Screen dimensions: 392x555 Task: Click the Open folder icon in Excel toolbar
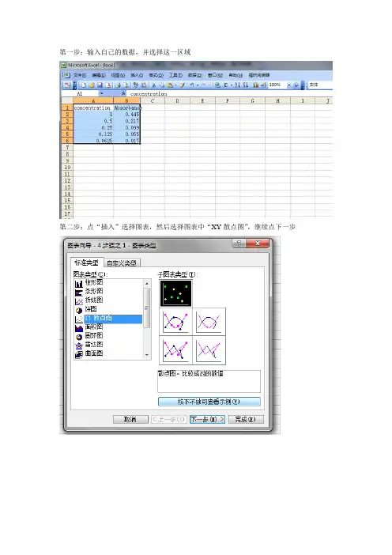[x=92, y=85]
